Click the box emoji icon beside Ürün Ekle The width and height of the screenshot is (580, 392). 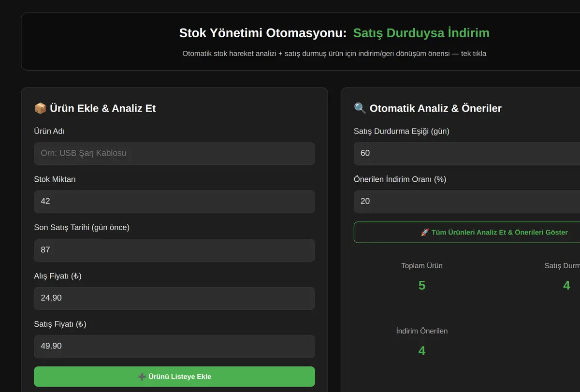coord(40,108)
